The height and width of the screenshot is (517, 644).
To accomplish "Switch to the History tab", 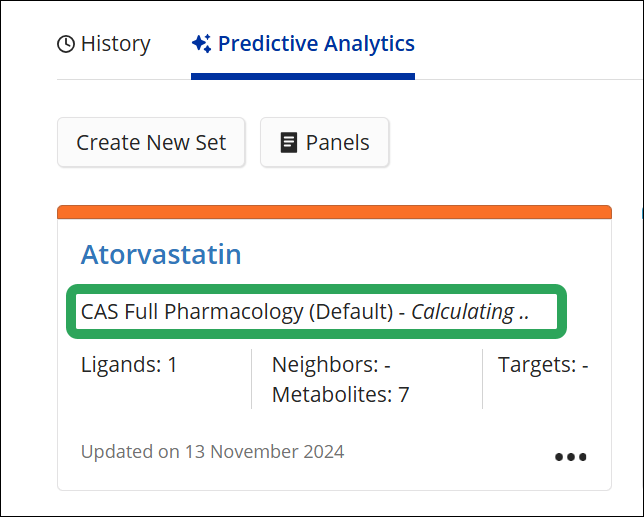I will [104, 44].
